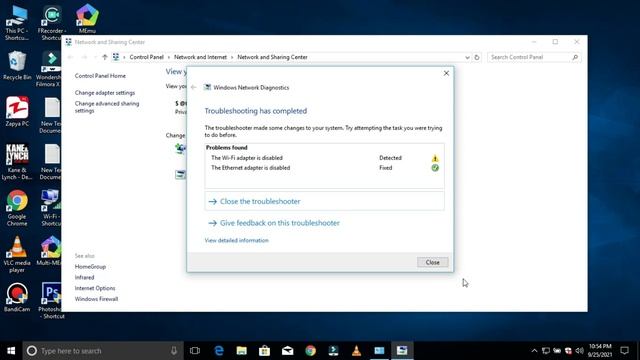
Task: Open Change advanced sharing settings
Action: (x=107, y=107)
